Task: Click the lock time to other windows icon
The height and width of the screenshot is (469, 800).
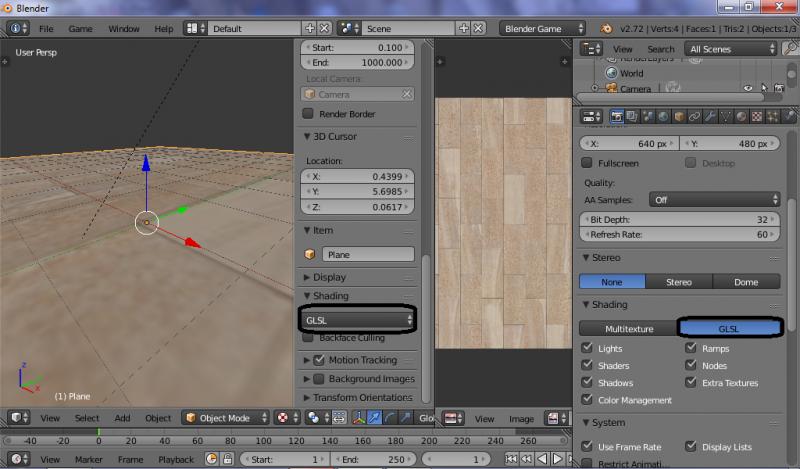Action: [x=228, y=459]
